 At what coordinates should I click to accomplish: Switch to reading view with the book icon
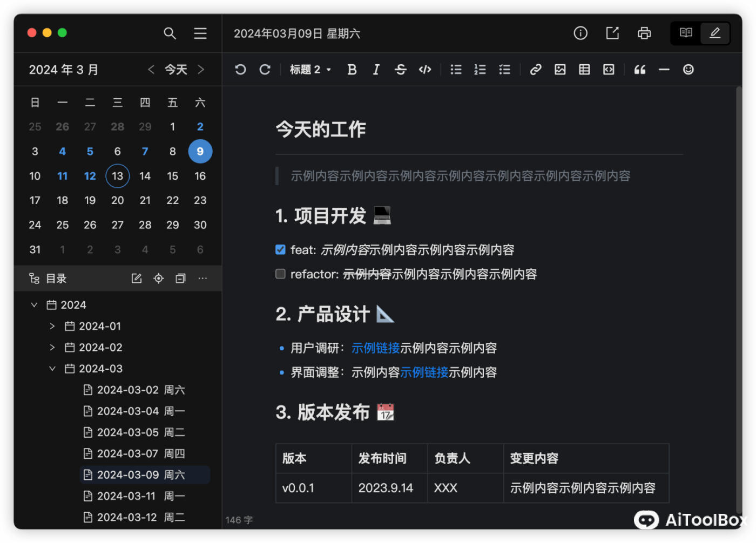(x=685, y=33)
